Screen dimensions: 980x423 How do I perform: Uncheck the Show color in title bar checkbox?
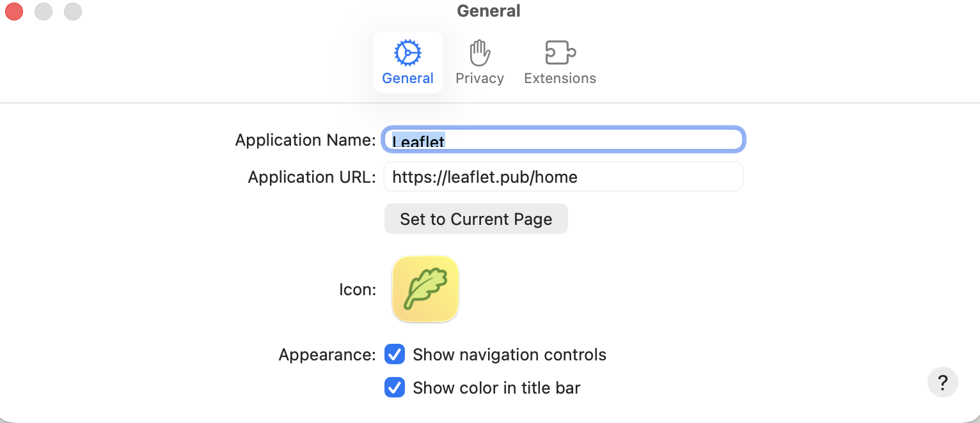(x=395, y=387)
